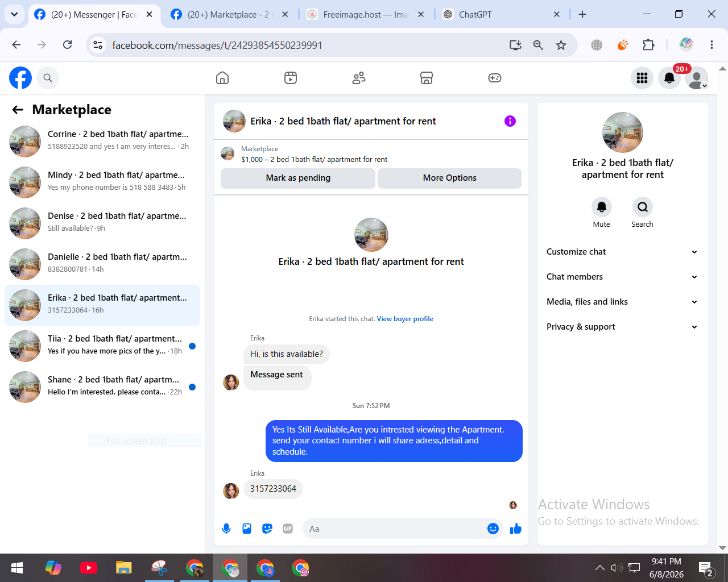The image size is (728, 582).
Task: Install app icon in address bar
Action: coord(515,45)
